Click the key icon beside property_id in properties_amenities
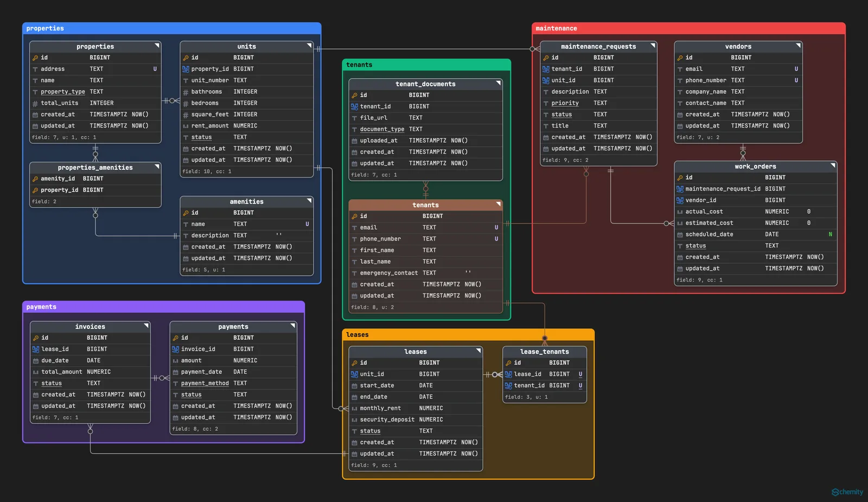The height and width of the screenshot is (502, 868). tap(35, 190)
